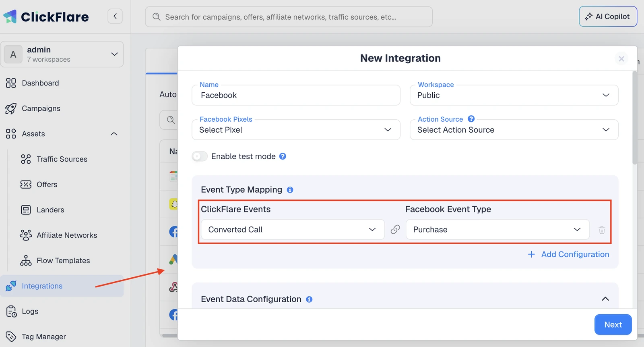
Task: Collapse the Event Data Configuration section
Action: 605,299
